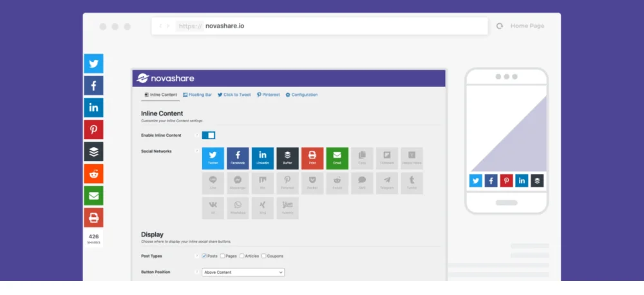Open the Button Position dropdown

243,272
